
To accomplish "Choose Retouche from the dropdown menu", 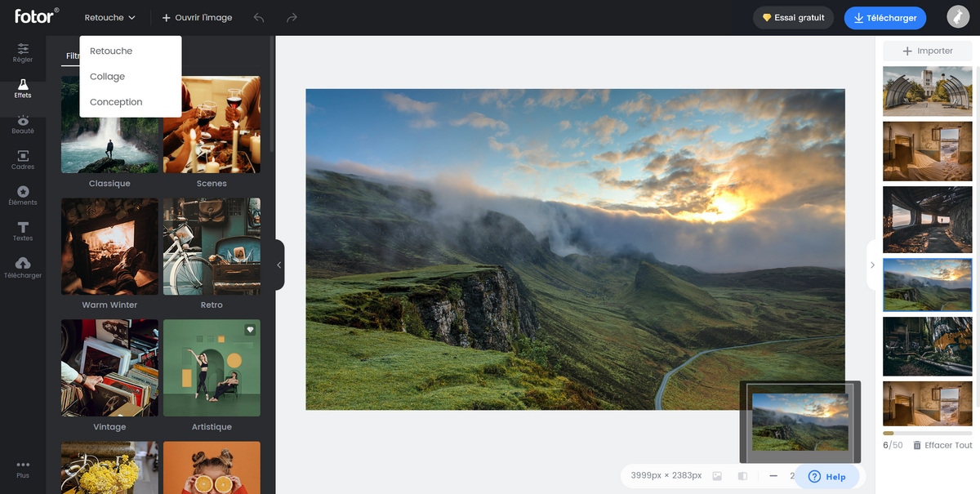I will coord(131,51).
